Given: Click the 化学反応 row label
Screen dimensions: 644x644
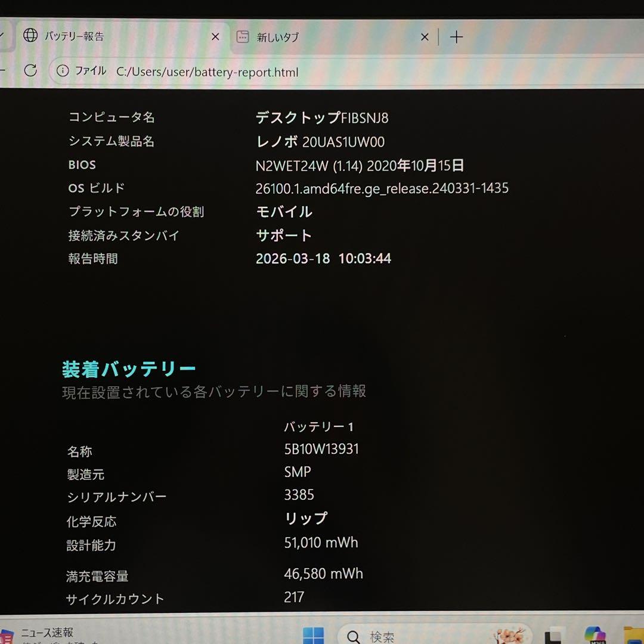Looking at the screenshot, I should [91, 522].
